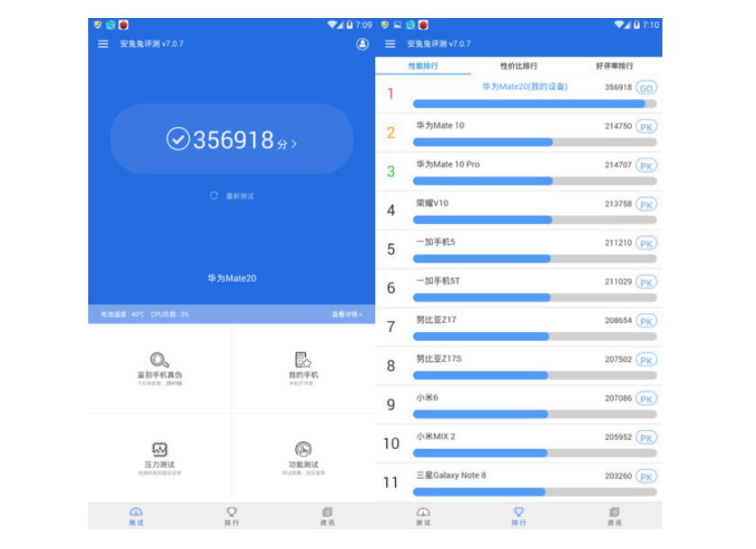Viewport: 756px width, 549px height.
Task: Select the 性能排行 tab
Action: [x=423, y=66]
